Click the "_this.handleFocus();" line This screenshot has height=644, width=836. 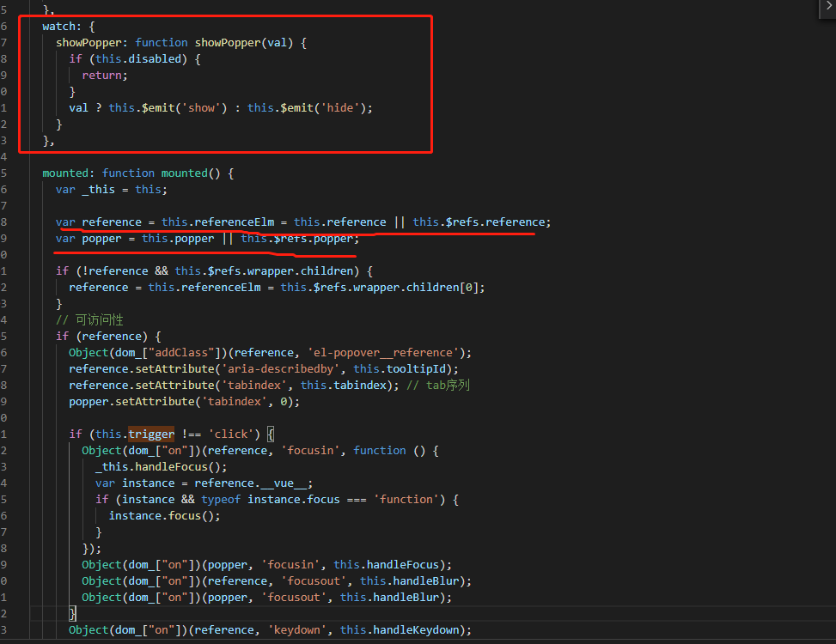point(161,467)
